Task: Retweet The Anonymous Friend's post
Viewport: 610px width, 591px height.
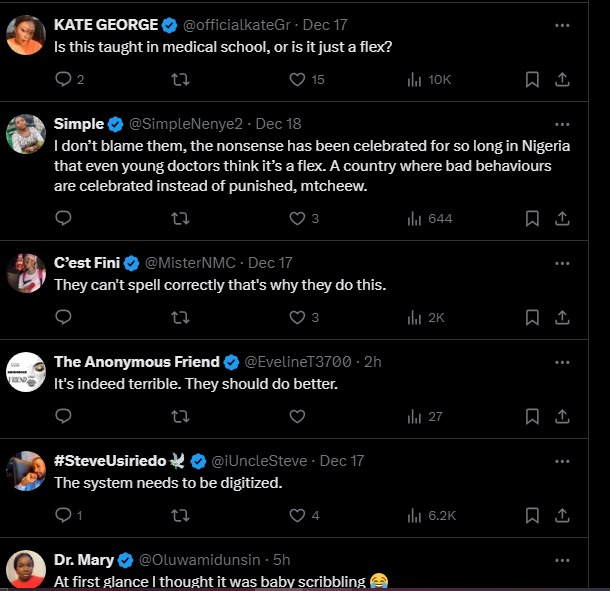Action: (x=180, y=416)
